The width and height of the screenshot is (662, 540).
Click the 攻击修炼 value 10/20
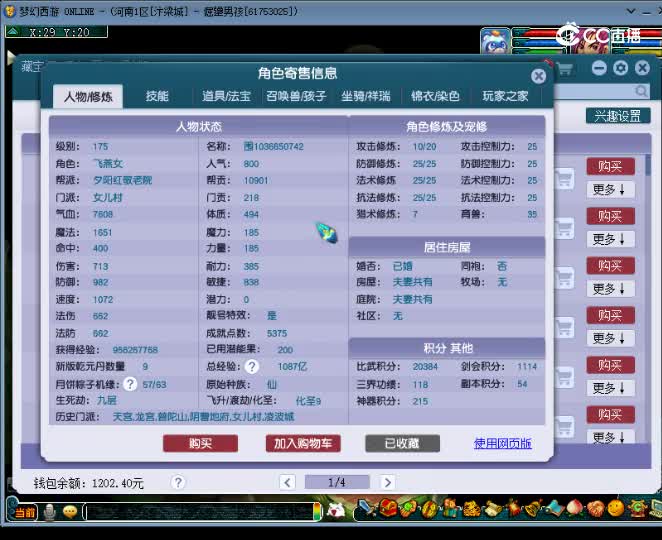424,147
